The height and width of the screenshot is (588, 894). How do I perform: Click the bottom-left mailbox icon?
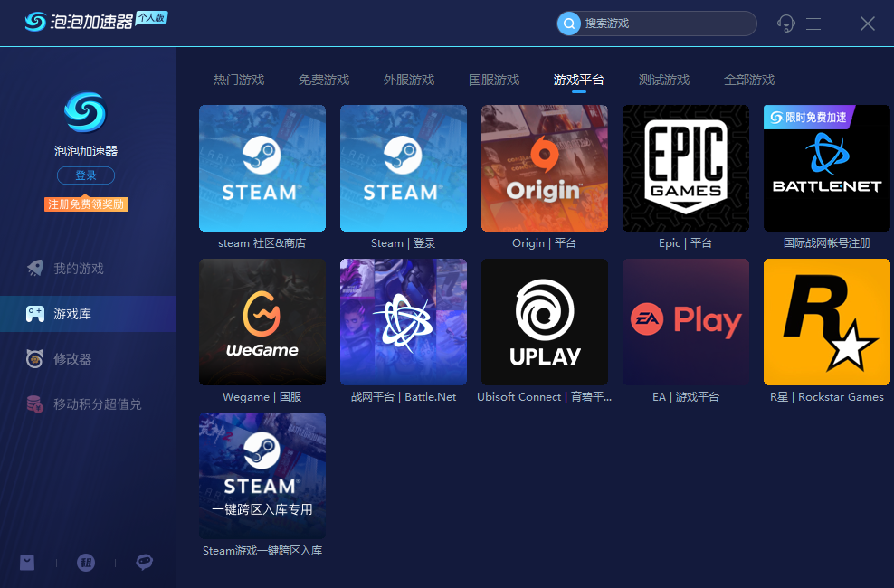27,563
